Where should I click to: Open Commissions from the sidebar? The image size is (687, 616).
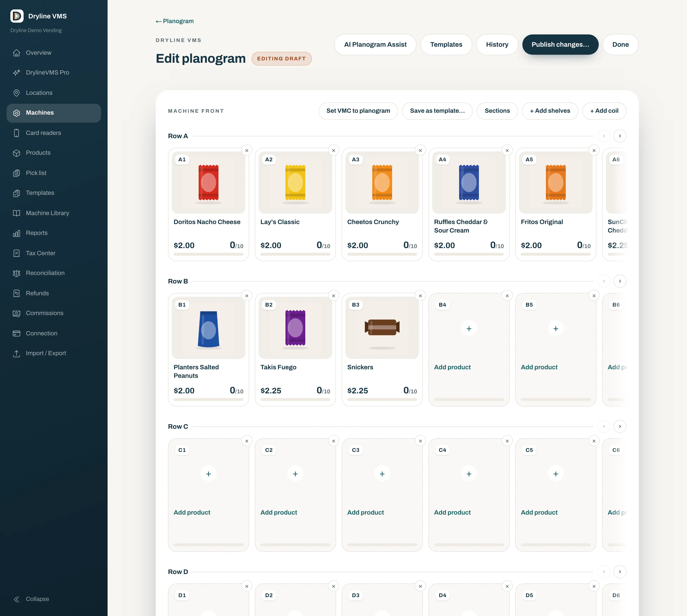click(x=54, y=313)
